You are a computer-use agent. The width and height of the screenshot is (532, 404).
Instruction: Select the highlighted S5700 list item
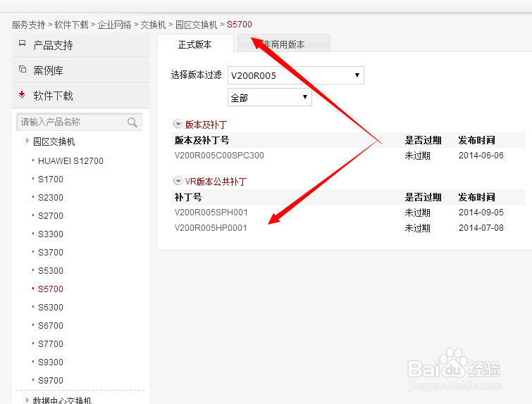51,289
